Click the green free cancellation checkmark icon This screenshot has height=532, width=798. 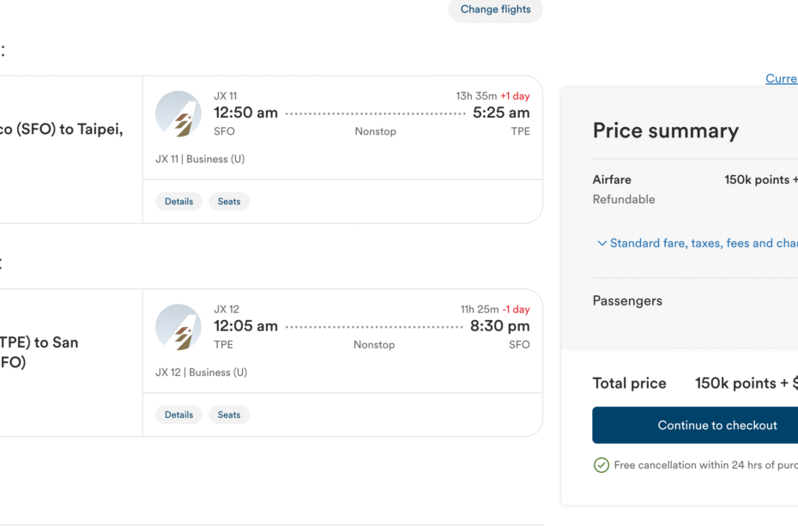point(601,465)
